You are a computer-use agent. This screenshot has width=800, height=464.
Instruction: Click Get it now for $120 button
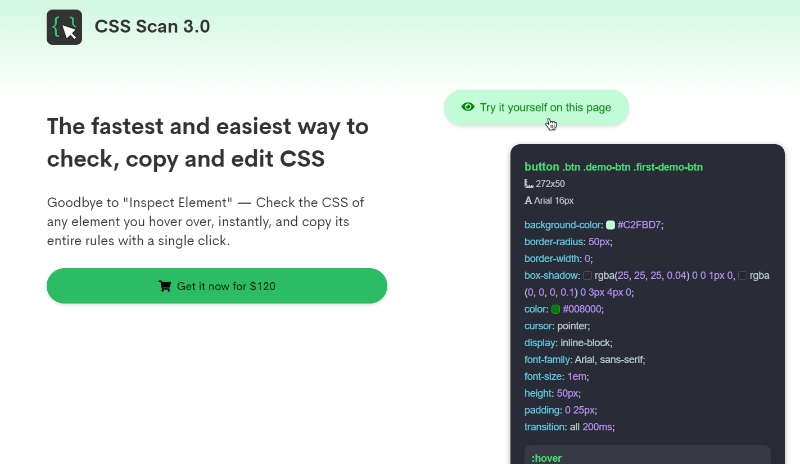coord(216,286)
